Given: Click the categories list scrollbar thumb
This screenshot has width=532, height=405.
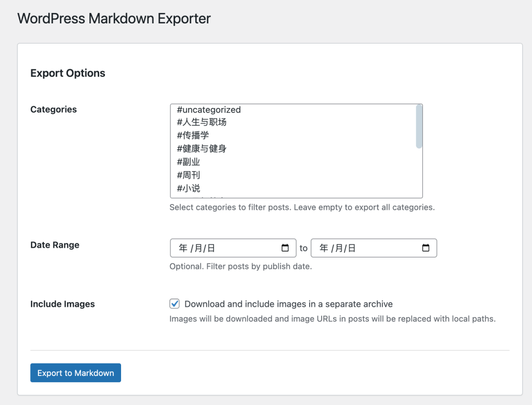Looking at the screenshot, I should coord(419,127).
